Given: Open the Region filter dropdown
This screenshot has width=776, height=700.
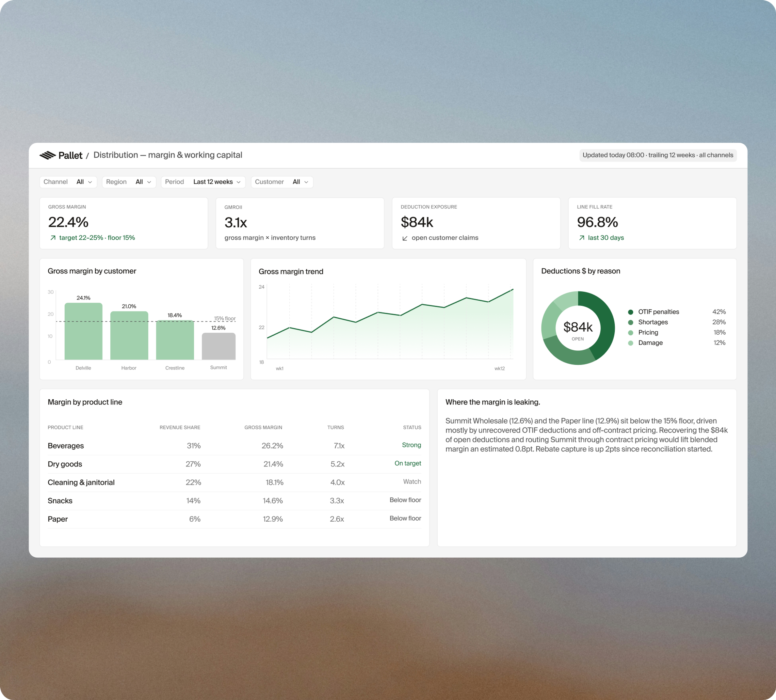Looking at the screenshot, I should (129, 182).
